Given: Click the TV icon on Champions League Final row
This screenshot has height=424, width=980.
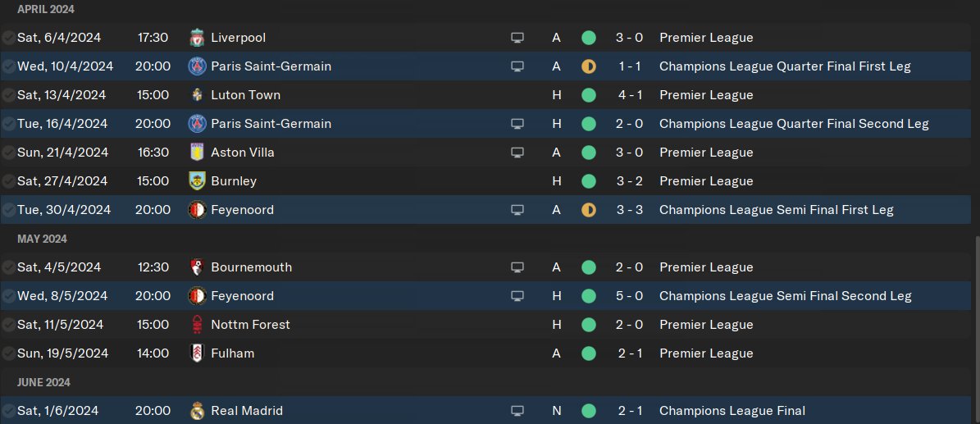Looking at the screenshot, I should [517, 411].
